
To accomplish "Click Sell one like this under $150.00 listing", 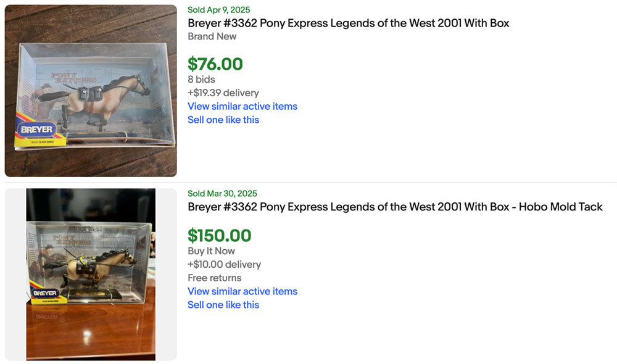I will coord(223,305).
